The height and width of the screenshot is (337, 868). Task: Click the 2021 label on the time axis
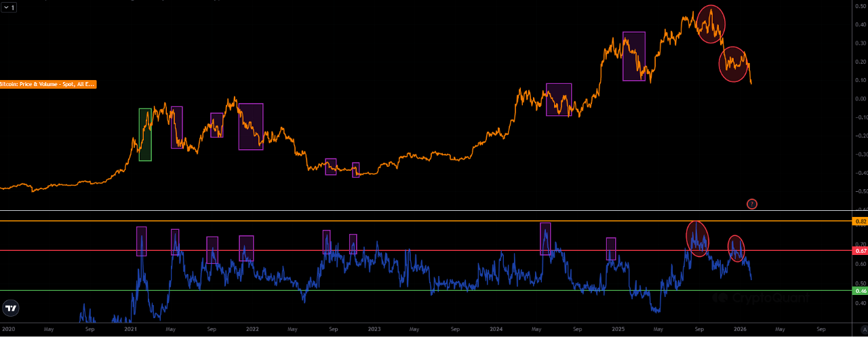130,329
